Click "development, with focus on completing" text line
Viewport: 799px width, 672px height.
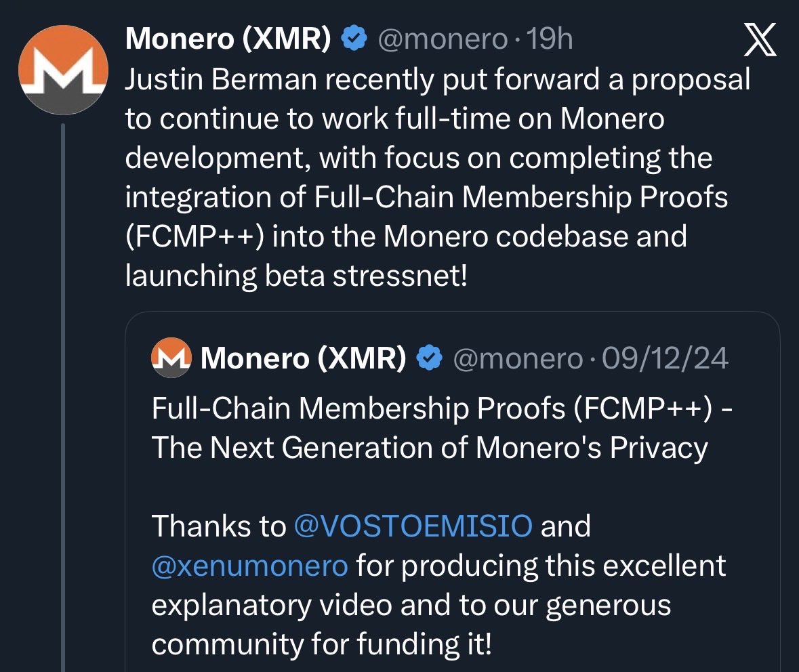[418, 159]
